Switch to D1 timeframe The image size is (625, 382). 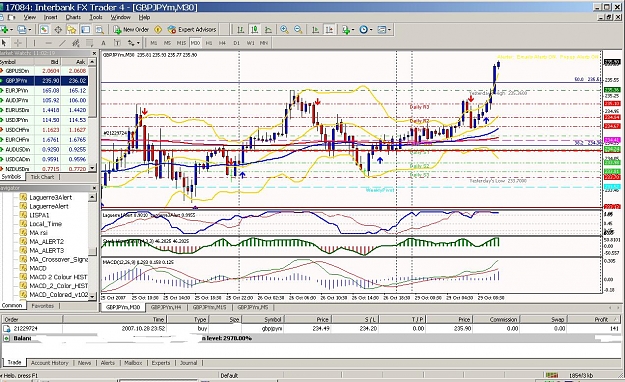click(x=236, y=43)
